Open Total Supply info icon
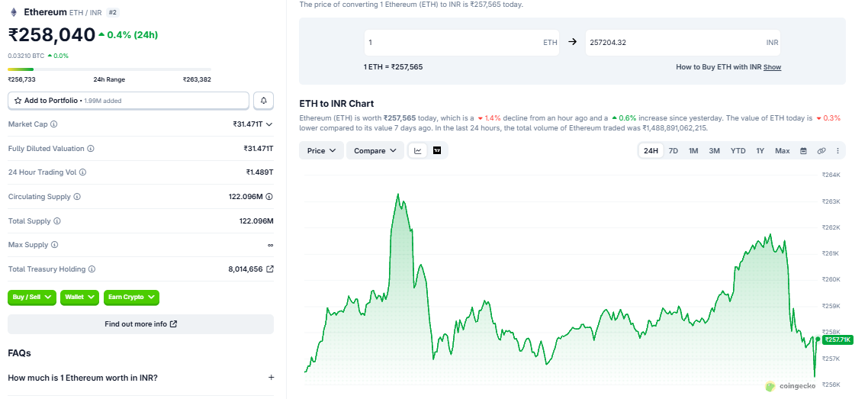Screen dimensions: 868x399 57,220
